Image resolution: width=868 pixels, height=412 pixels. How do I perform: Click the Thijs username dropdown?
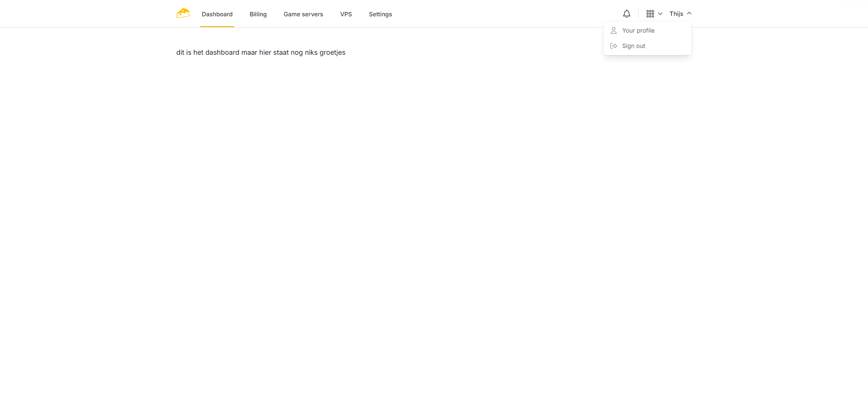676,14
